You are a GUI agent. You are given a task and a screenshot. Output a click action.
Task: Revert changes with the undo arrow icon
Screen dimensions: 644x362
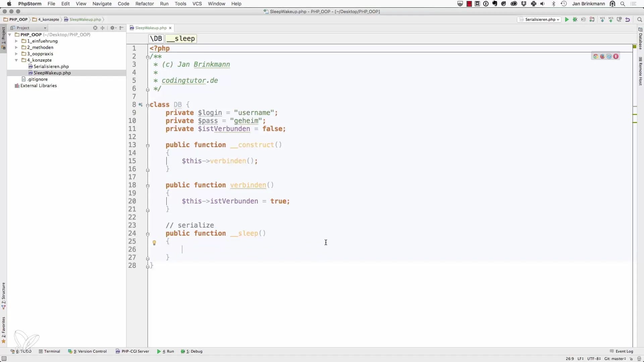pos(628,19)
